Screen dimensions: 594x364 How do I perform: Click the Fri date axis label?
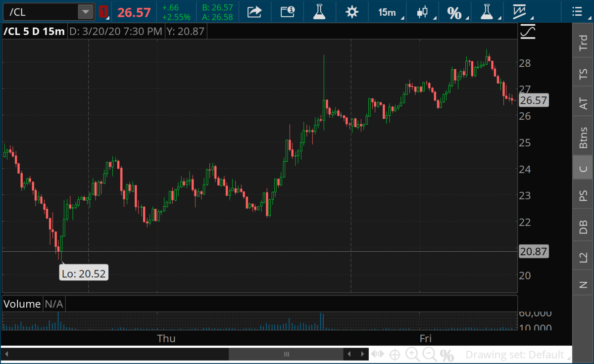[x=425, y=338]
